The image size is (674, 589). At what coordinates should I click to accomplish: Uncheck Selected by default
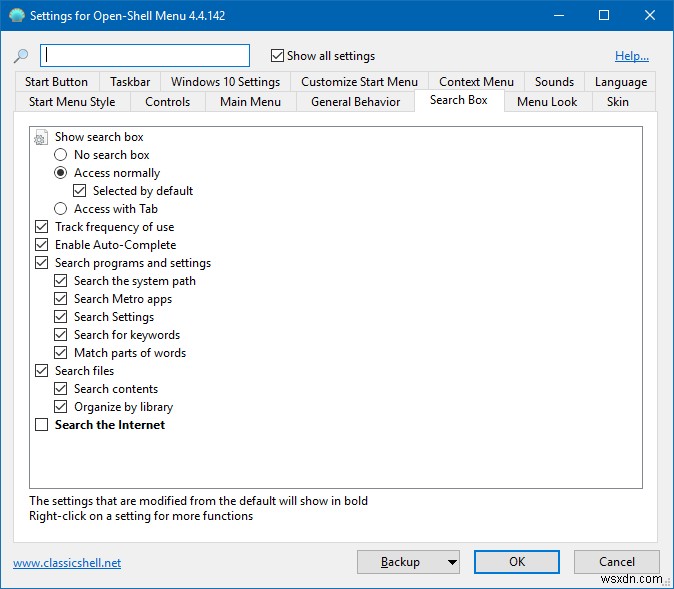[x=80, y=191]
